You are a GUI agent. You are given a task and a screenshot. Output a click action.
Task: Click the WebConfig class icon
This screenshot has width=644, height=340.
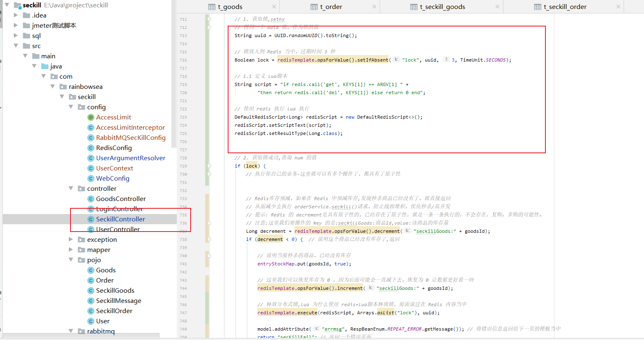click(91, 179)
